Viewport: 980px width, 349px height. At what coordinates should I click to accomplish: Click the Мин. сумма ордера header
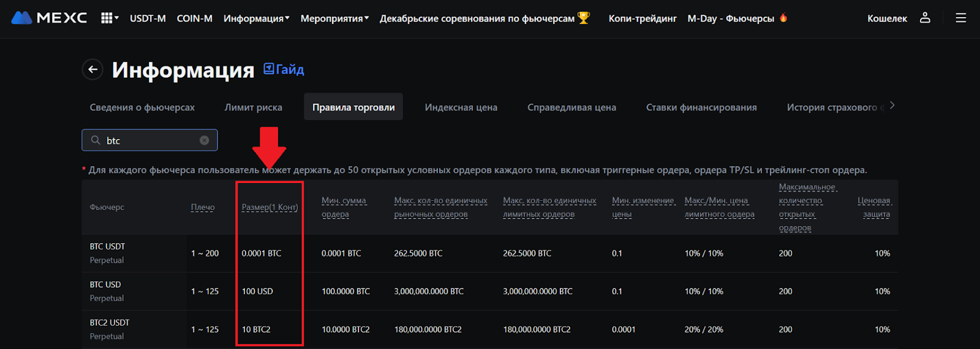pos(344,207)
